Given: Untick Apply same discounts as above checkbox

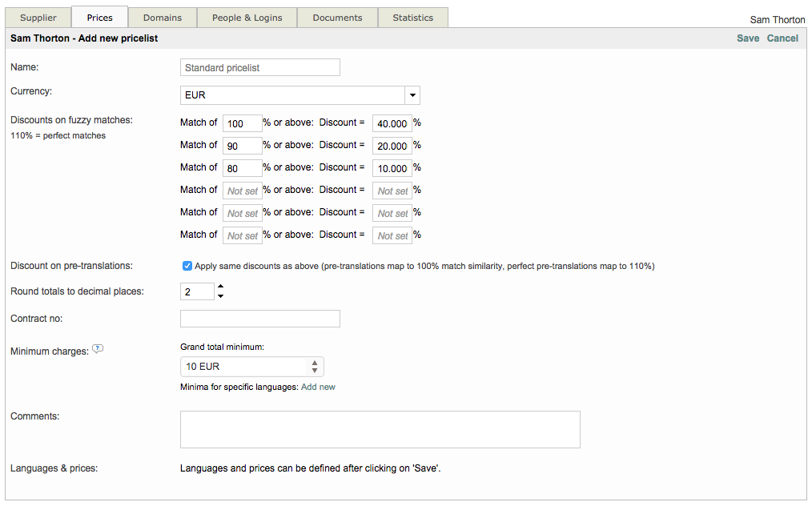Looking at the screenshot, I should 187,266.
